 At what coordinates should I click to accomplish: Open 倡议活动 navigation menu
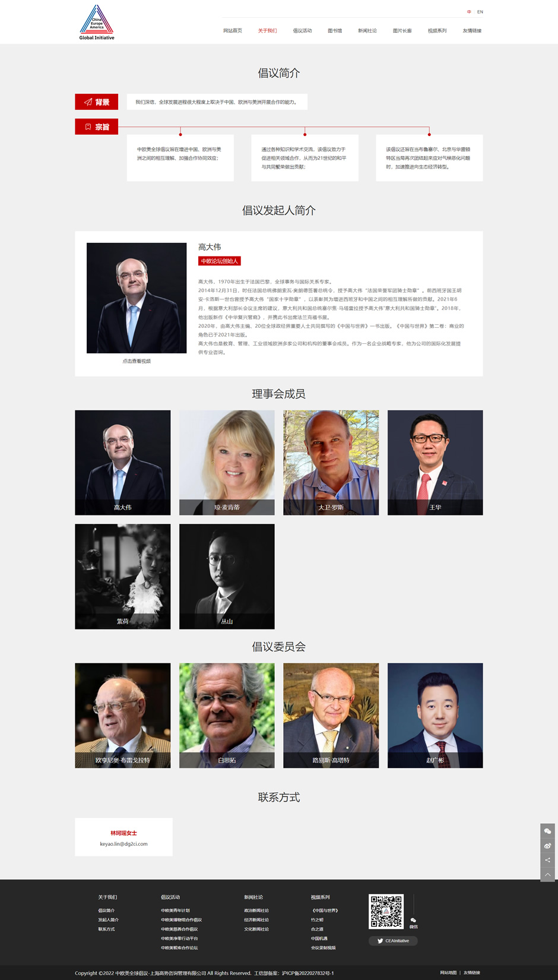coord(302,31)
